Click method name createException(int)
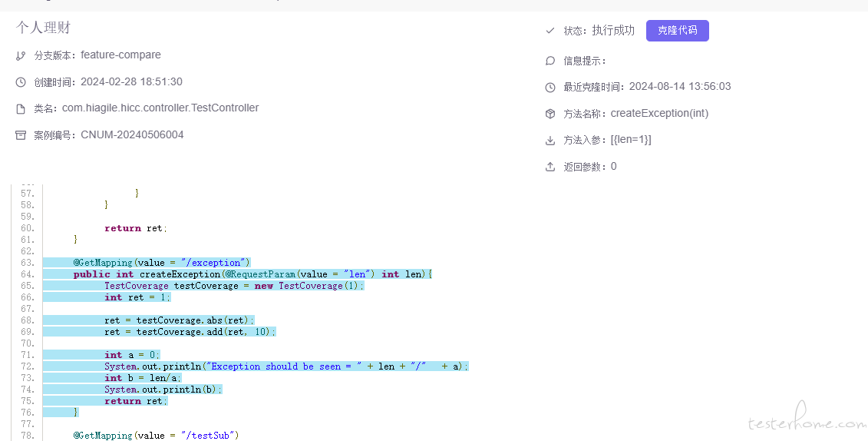Screen dimensions: 868x441 659,113
